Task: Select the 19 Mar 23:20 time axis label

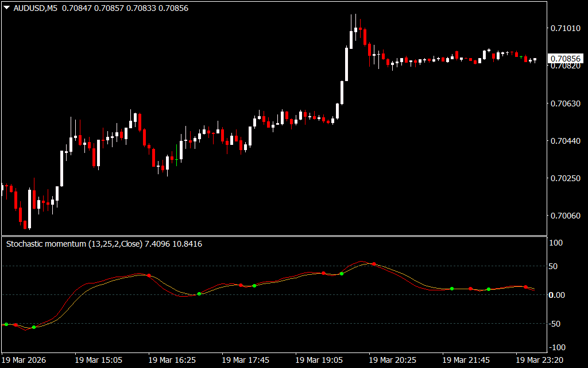Action: point(539,359)
